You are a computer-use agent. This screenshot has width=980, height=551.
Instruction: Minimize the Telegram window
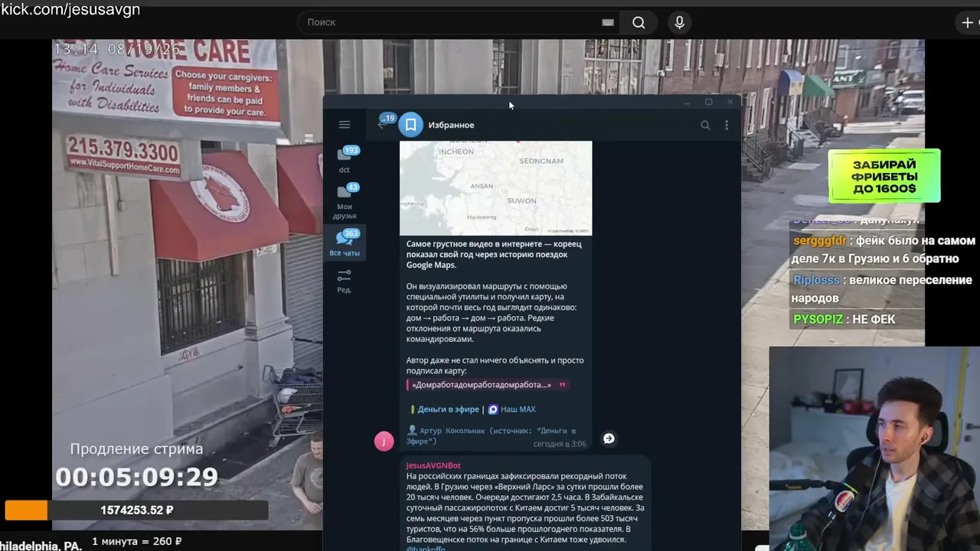click(687, 102)
